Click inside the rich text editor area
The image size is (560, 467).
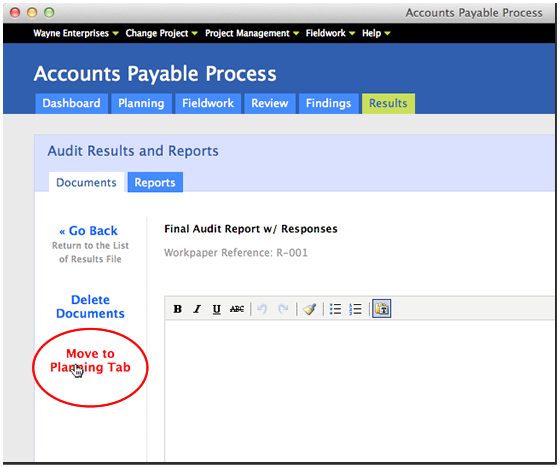(359, 390)
